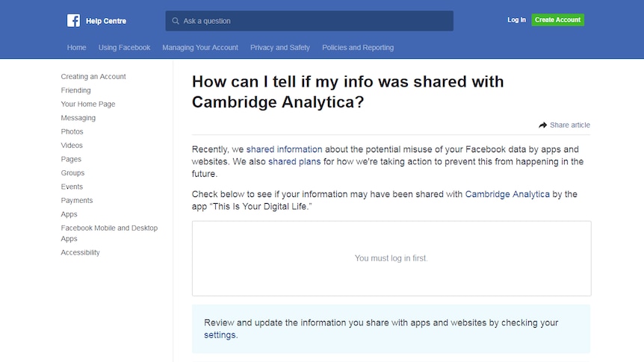Open the Log In link
The height and width of the screenshot is (362, 644).
(x=516, y=19)
